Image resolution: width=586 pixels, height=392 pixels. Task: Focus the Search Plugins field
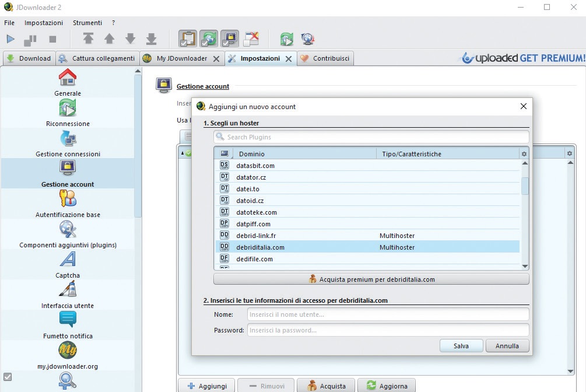pos(371,137)
